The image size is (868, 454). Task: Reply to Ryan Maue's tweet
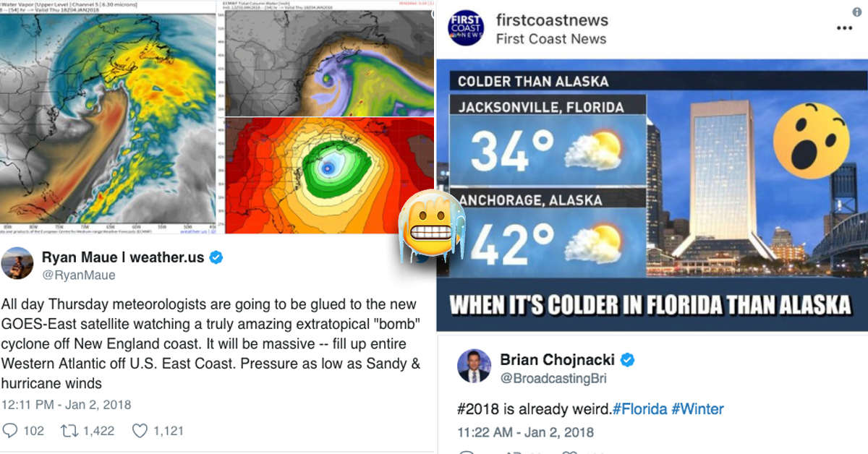pos(10,430)
